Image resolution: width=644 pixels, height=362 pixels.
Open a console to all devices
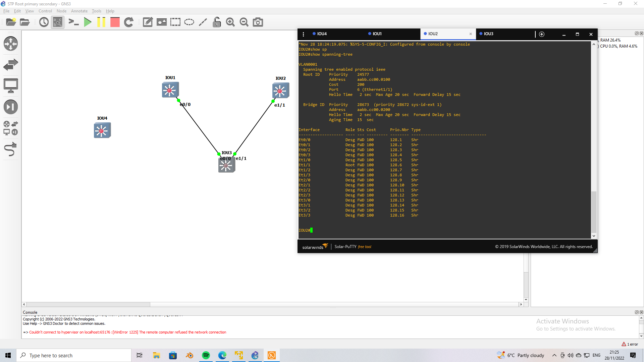74,22
